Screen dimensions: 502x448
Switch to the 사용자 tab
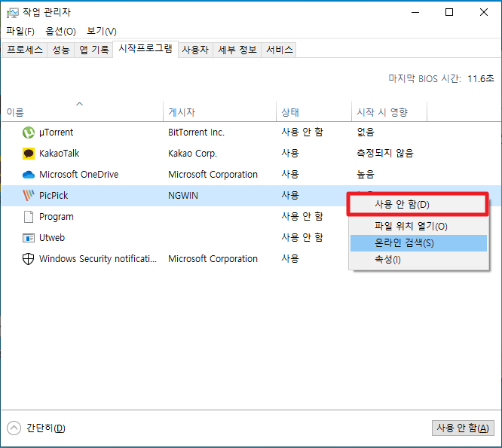(195, 50)
